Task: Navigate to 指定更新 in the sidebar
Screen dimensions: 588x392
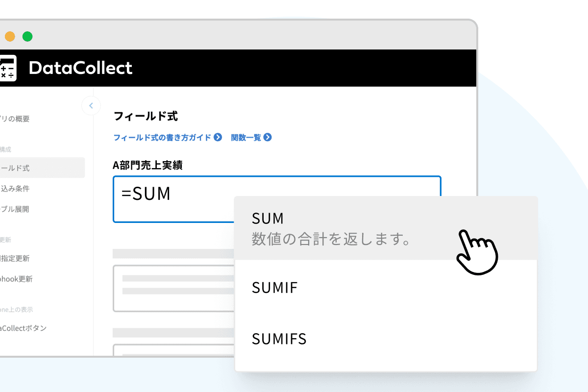Action: click(x=16, y=258)
